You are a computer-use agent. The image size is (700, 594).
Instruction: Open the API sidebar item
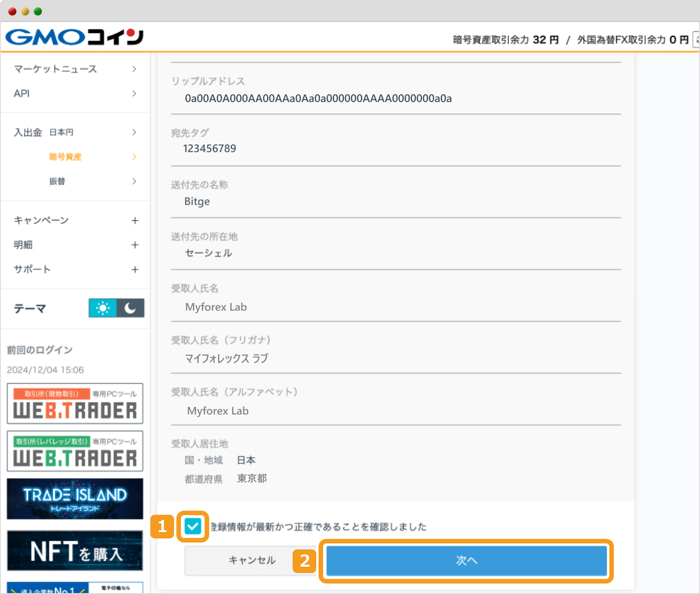(x=21, y=93)
